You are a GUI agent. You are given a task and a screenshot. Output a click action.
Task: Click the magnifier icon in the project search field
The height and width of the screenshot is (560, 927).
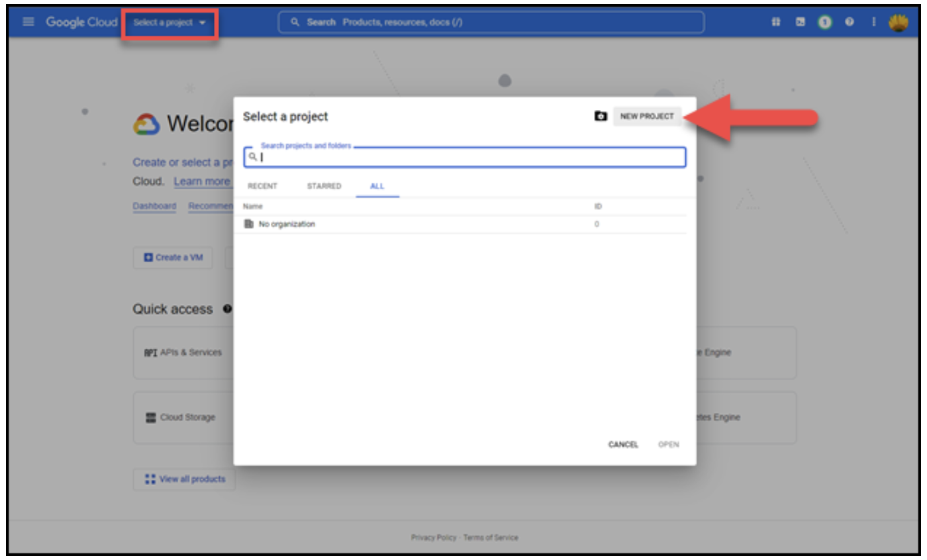(x=252, y=157)
